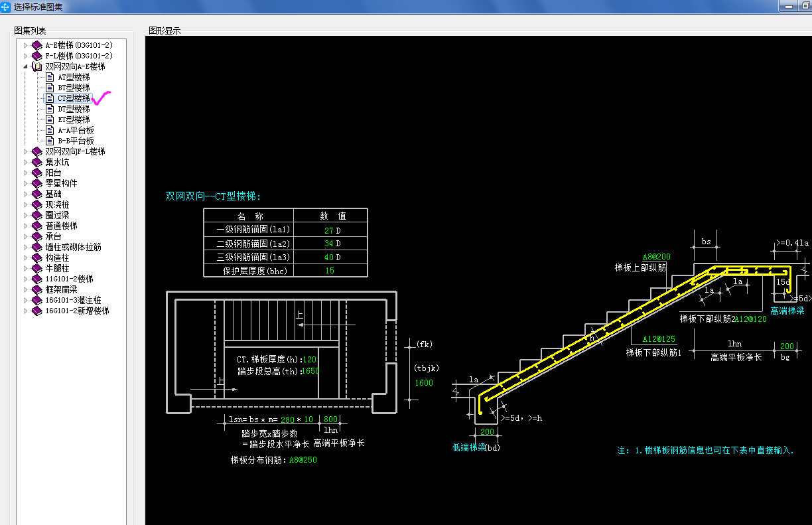
Task: Click the book icon beside 16G101-3灌注桩
Action: [37, 300]
